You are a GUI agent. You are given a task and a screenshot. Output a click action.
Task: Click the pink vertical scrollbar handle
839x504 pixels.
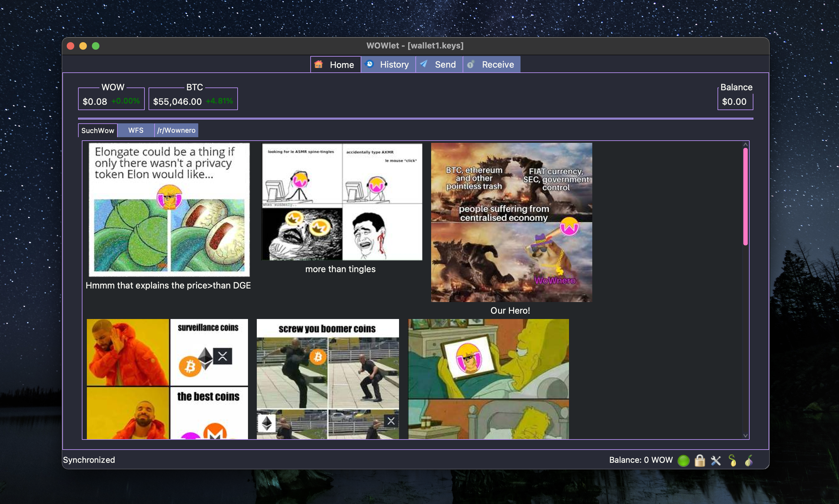[x=745, y=196]
